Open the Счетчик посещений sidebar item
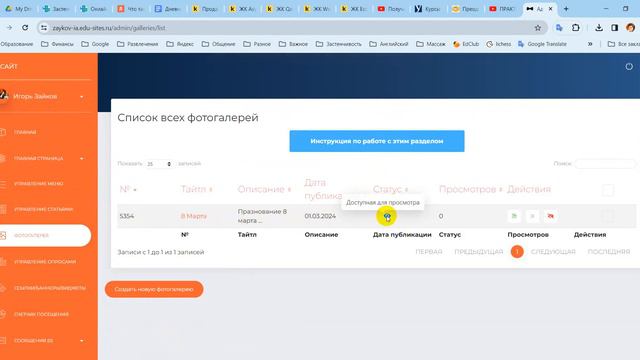 pos(41,314)
